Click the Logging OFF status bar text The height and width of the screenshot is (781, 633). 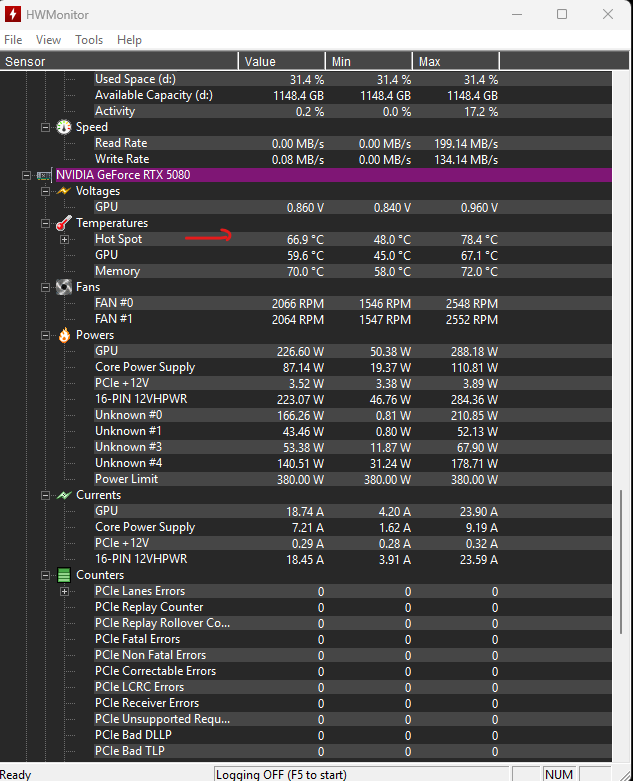click(281, 775)
